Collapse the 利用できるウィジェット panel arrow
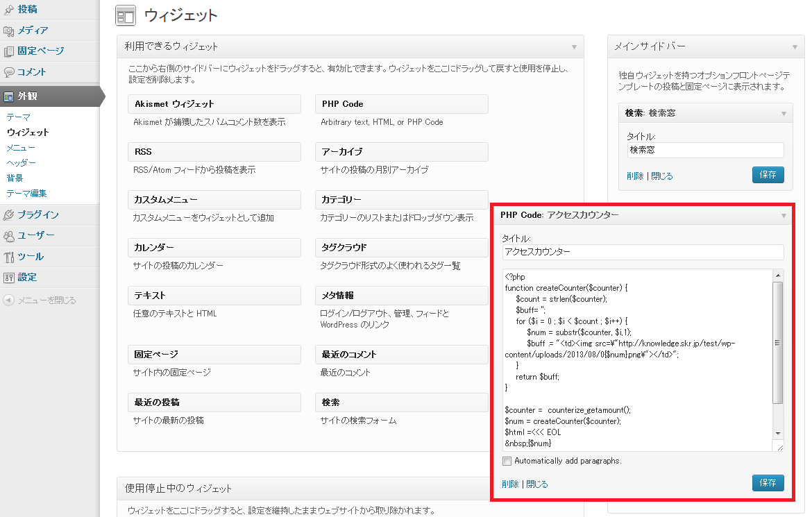The image size is (812, 517). (x=574, y=47)
